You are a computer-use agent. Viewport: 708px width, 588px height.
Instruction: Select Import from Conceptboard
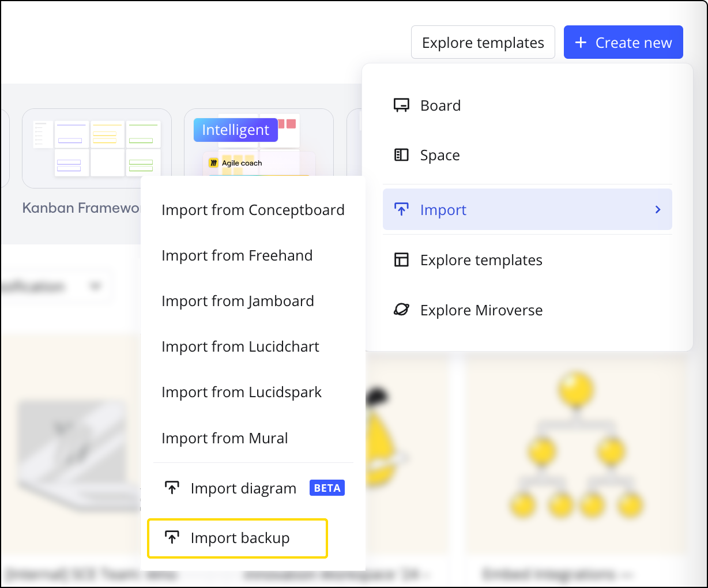pyautogui.click(x=253, y=210)
